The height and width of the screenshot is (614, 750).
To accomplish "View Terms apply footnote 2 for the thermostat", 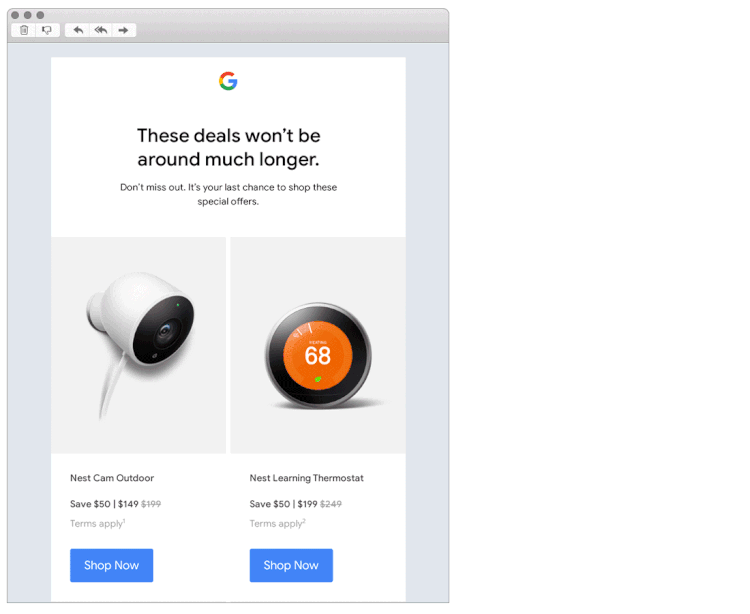I will coord(277,523).
